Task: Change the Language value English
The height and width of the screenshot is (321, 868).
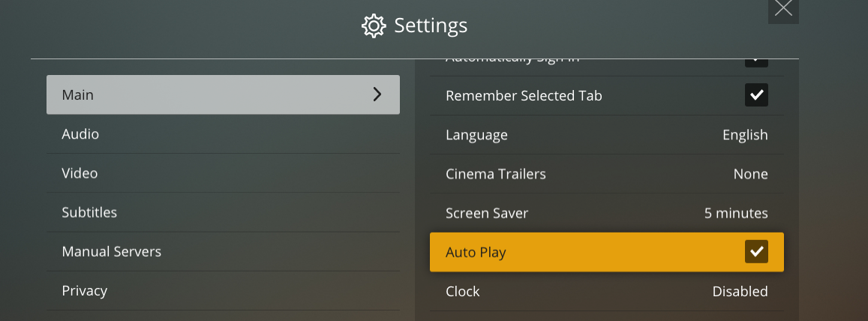Action: click(745, 135)
